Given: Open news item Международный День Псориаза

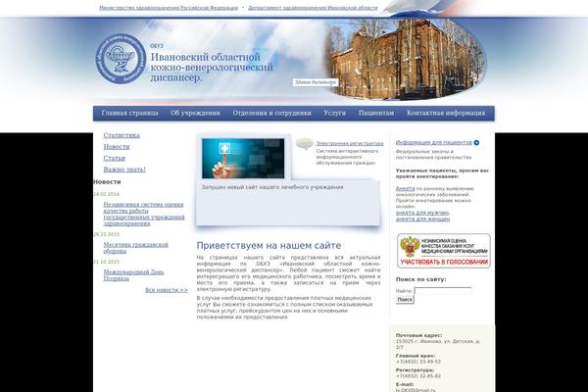Looking at the screenshot, I should coord(133,275).
